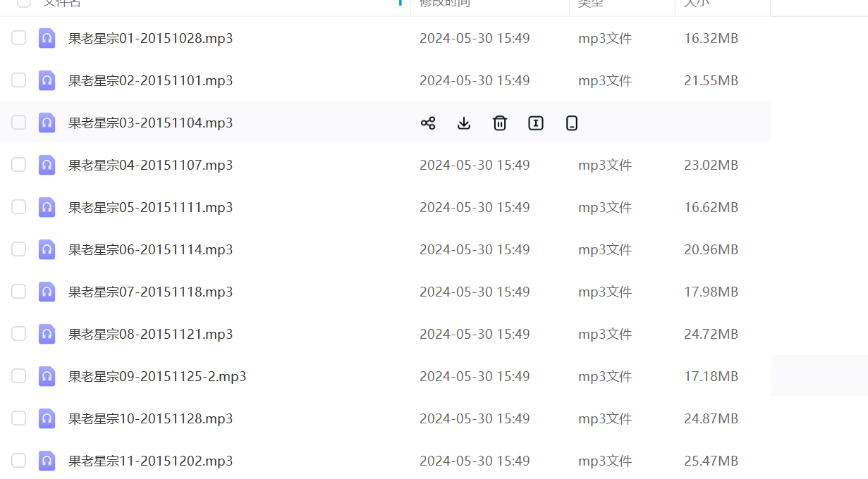The width and height of the screenshot is (868, 479).
Task: Open the 果老星宗09-20151125-2.mp3 file name
Action: [157, 376]
